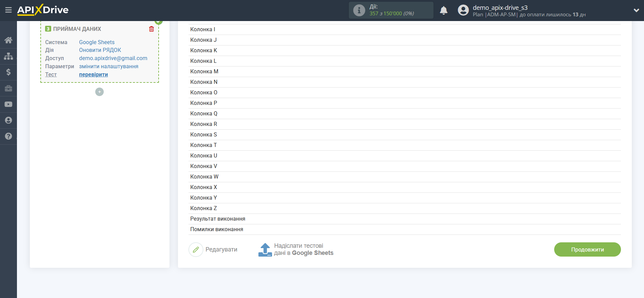Click the plan info text line
Screen dimensions: 644x298
click(529, 15)
